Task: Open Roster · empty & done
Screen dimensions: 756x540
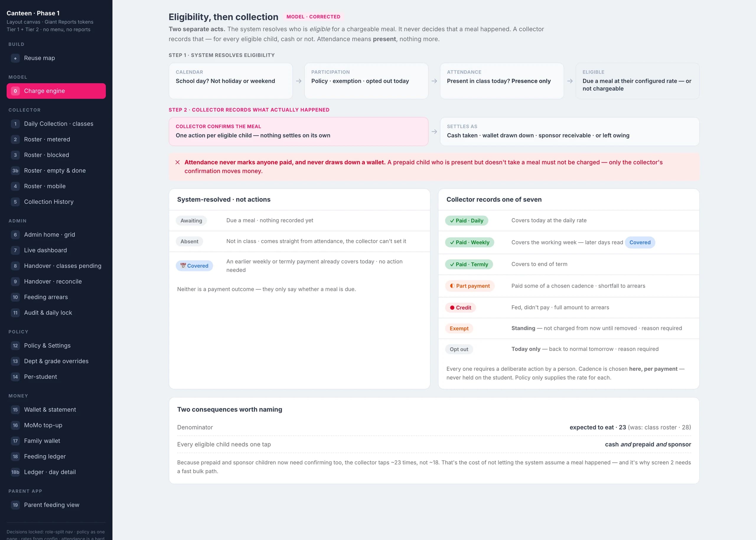Action: pos(56,171)
